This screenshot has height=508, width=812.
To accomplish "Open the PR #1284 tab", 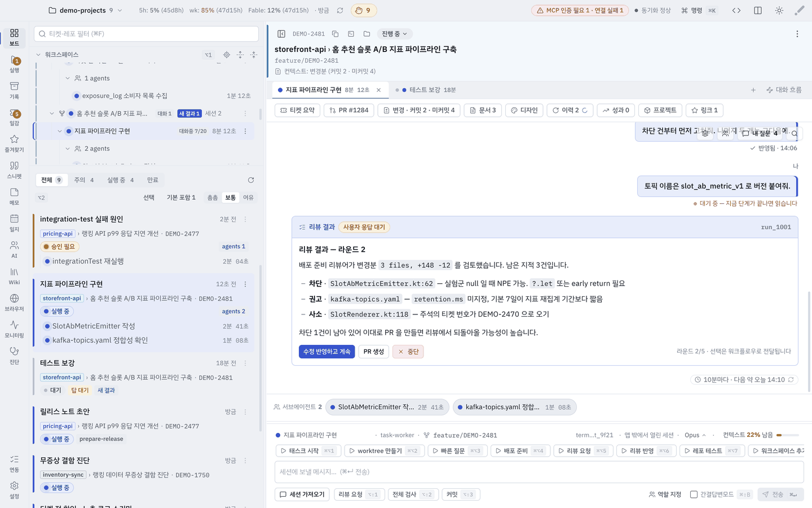I will pyautogui.click(x=349, y=110).
